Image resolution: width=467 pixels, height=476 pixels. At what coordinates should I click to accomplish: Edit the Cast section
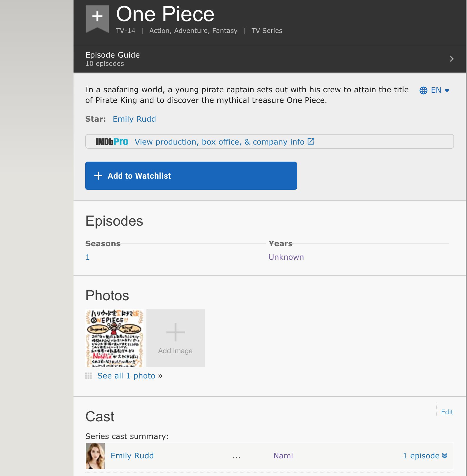tap(447, 412)
